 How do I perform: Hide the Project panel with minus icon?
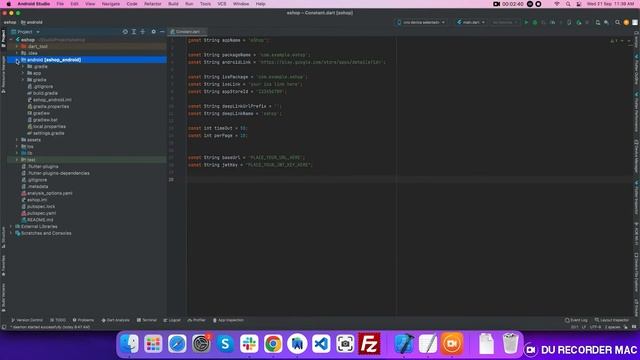(x=162, y=32)
